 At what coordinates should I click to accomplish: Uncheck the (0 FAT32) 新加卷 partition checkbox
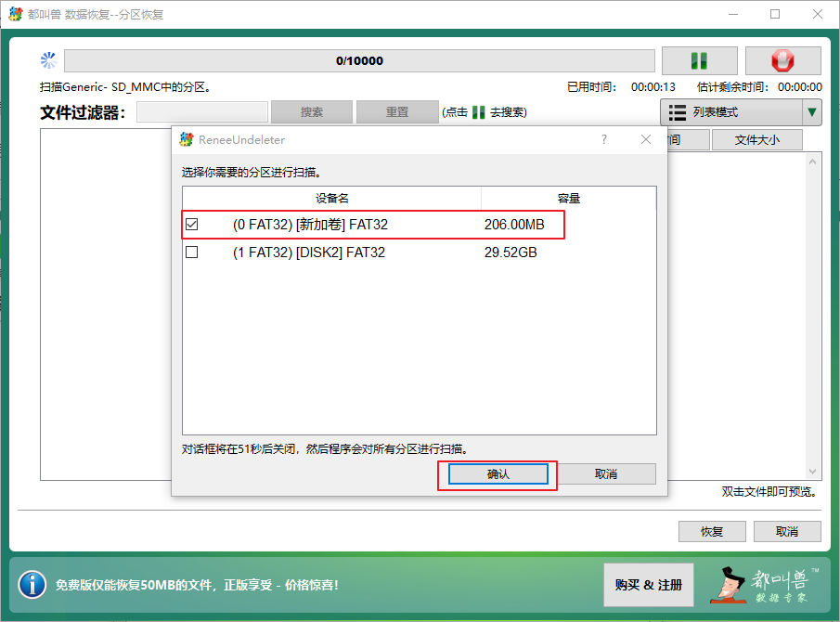pos(192,224)
